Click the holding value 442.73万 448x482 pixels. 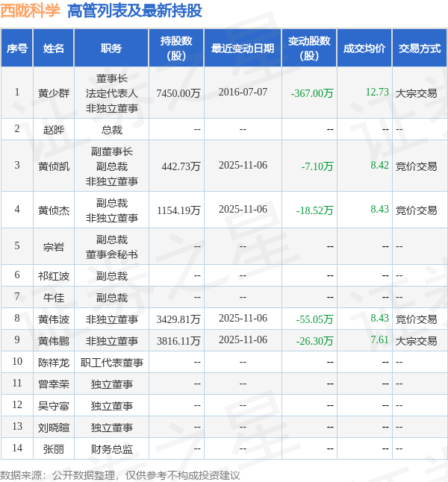pyautogui.click(x=181, y=166)
